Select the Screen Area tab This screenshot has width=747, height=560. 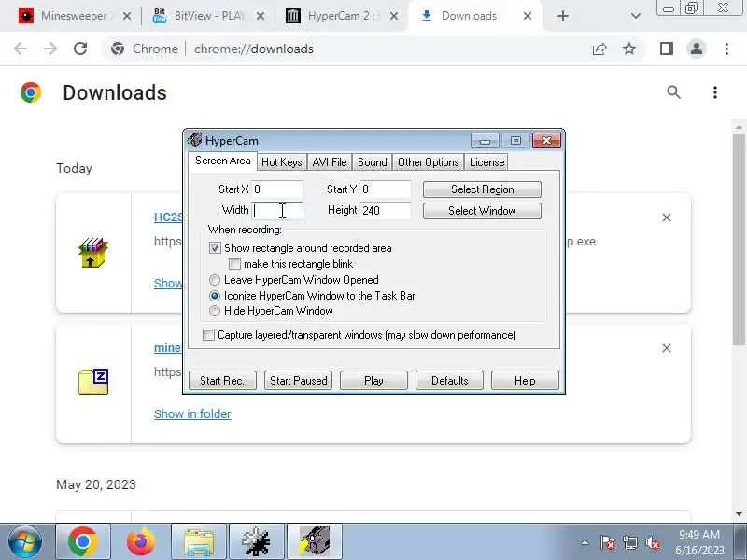pos(222,161)
